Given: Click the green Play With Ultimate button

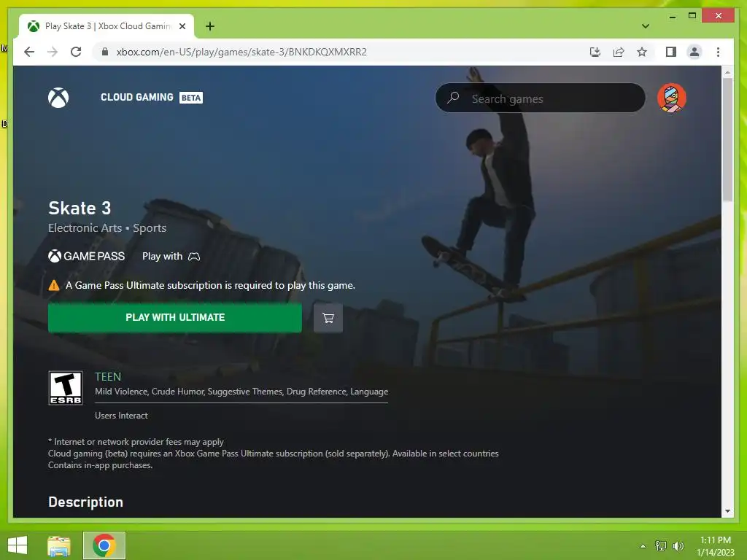Looking at the screenshot, I should coord(175,317).
